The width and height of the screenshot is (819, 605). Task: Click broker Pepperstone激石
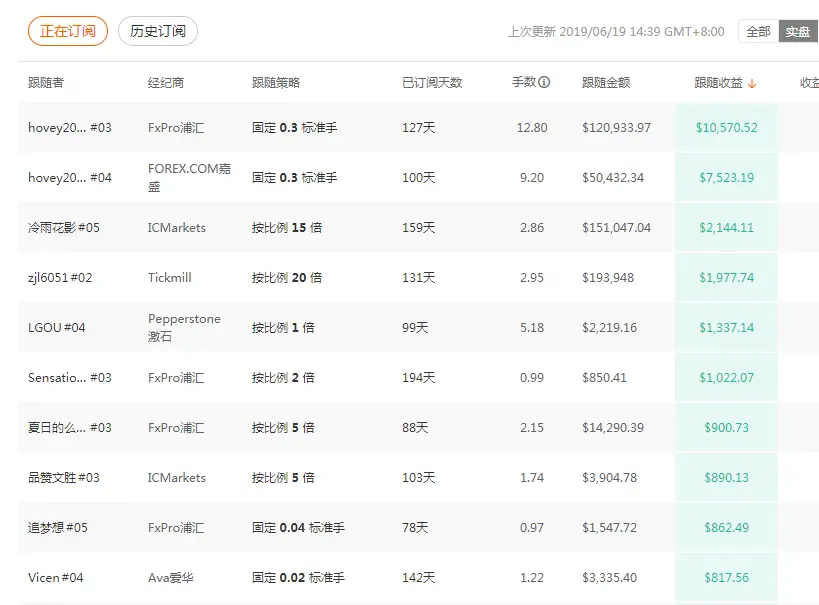184,328
